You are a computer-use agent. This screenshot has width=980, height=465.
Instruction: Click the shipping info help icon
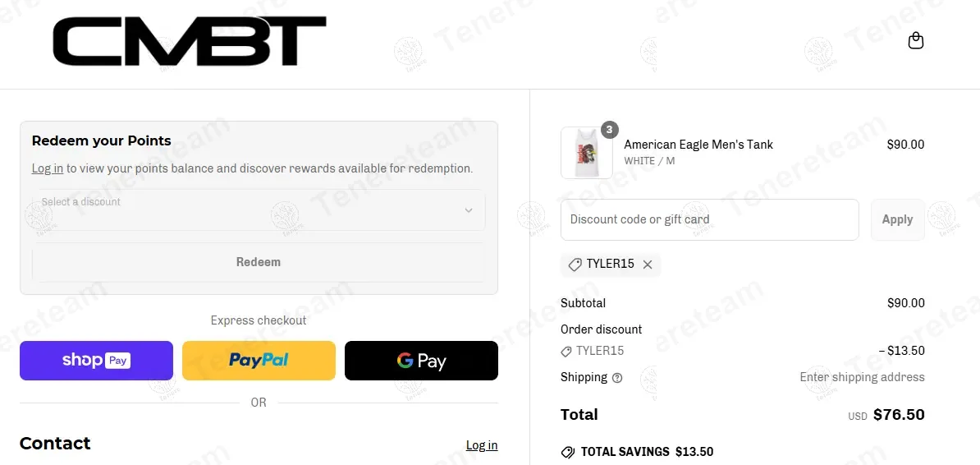tap(617, 378)
